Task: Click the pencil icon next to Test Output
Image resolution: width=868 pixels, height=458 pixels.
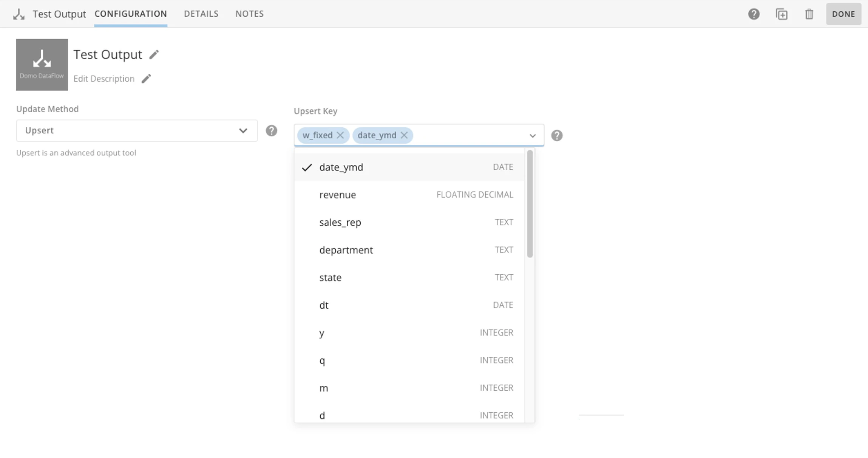Action: click(x=154, y=55)
